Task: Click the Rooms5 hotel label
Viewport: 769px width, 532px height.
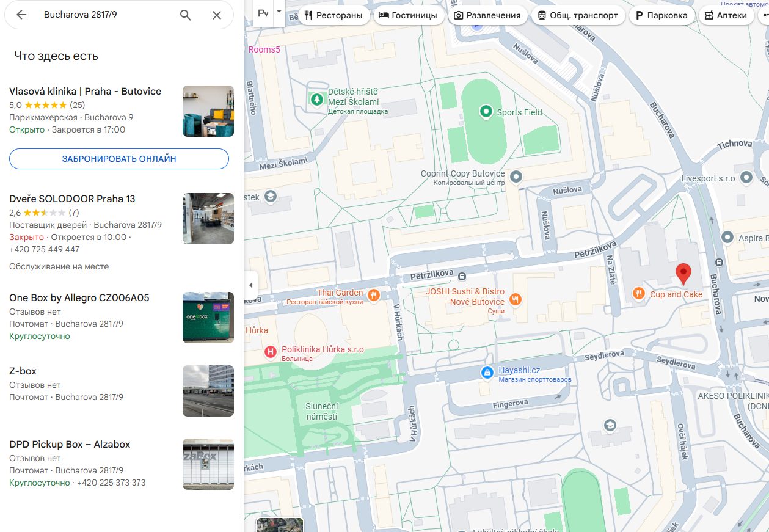Action: coord(264,49)
